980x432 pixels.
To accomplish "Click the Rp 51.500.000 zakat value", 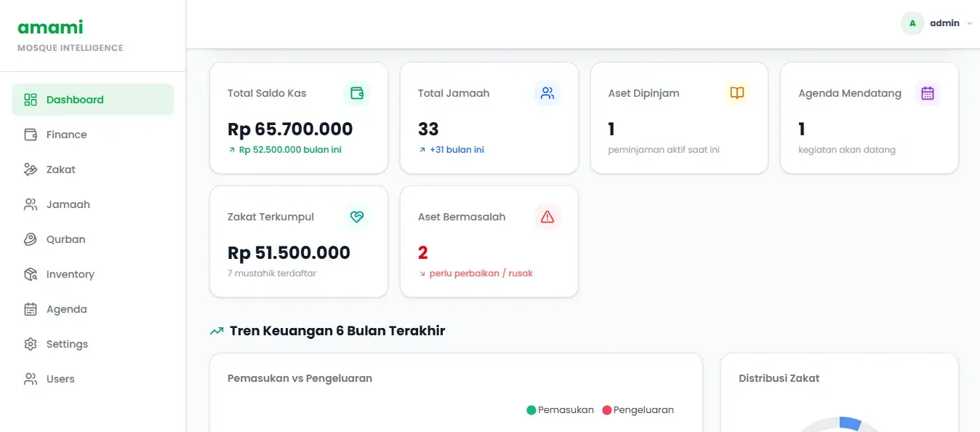I will tap(289, 252).
